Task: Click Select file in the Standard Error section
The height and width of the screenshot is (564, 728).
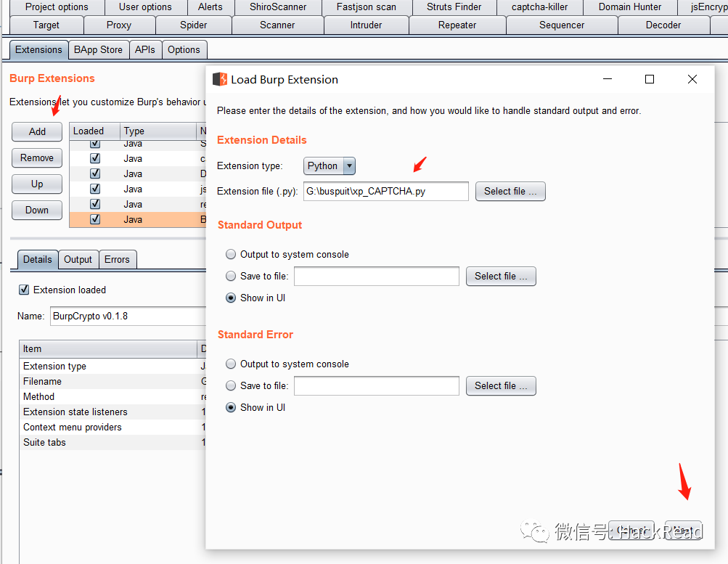Action: (x=501, y=385)
